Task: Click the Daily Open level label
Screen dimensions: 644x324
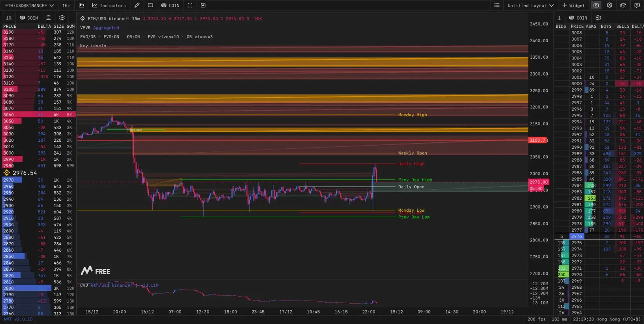Action: pos(411,187)
